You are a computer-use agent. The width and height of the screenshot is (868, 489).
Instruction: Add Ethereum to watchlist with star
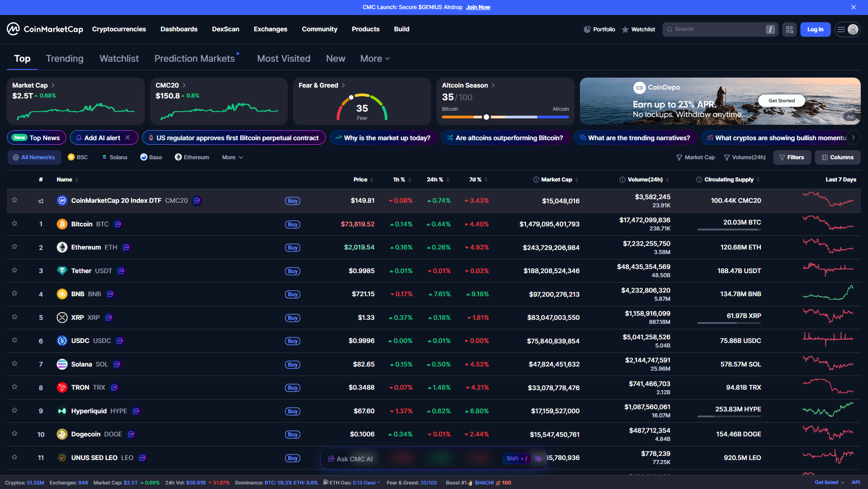15,246
